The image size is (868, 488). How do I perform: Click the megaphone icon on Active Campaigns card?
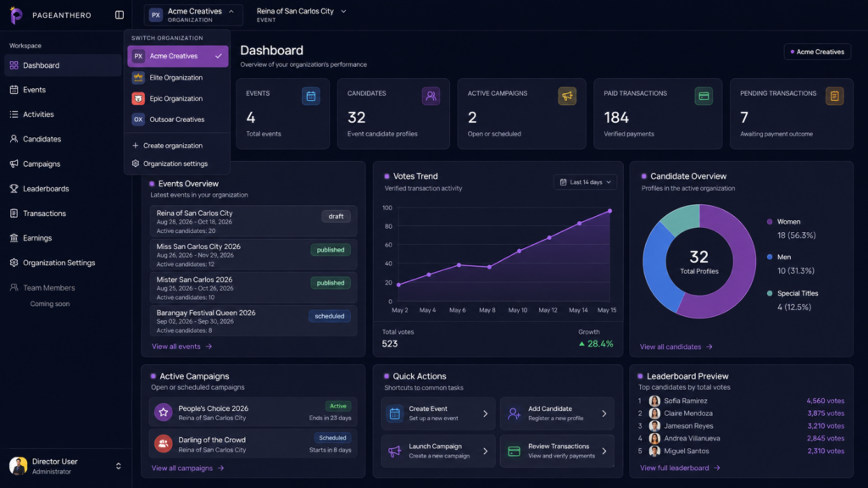[x=567, y=97]
